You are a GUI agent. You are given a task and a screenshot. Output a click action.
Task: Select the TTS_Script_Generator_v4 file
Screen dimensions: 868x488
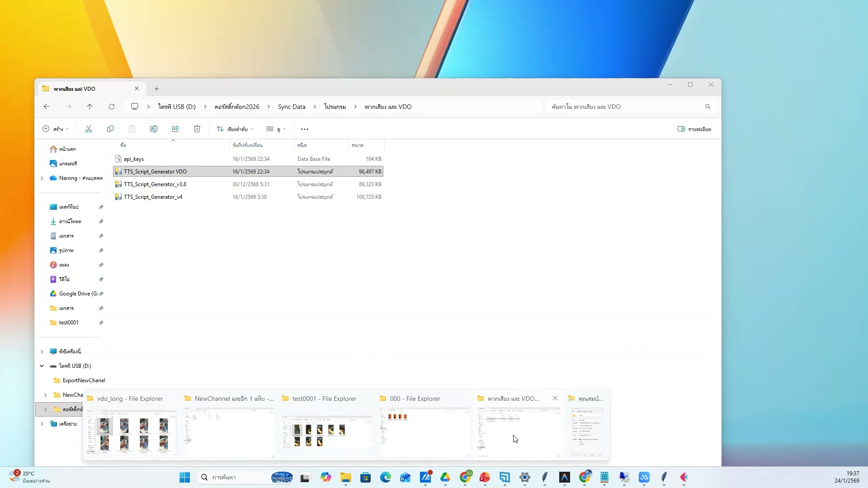tap(153, 197)
